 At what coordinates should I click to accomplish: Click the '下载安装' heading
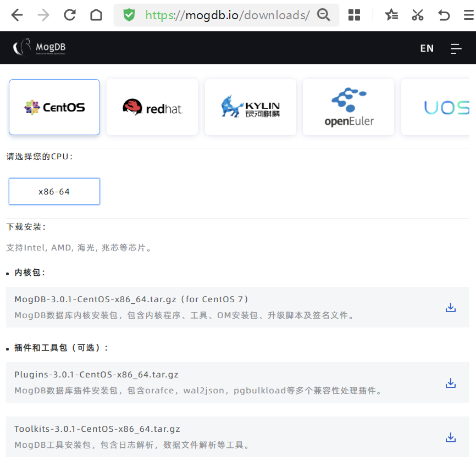[x=26, y=227]
